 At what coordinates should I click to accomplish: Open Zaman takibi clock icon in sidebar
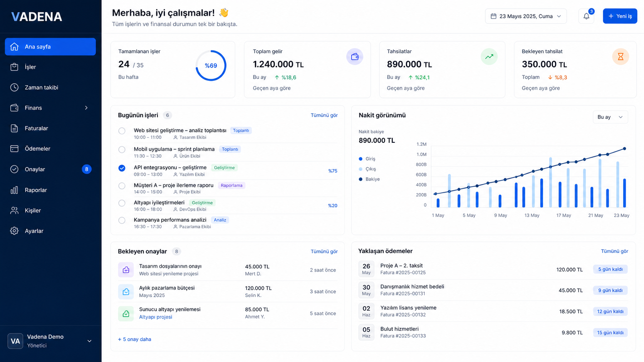(x=14, y=87)
